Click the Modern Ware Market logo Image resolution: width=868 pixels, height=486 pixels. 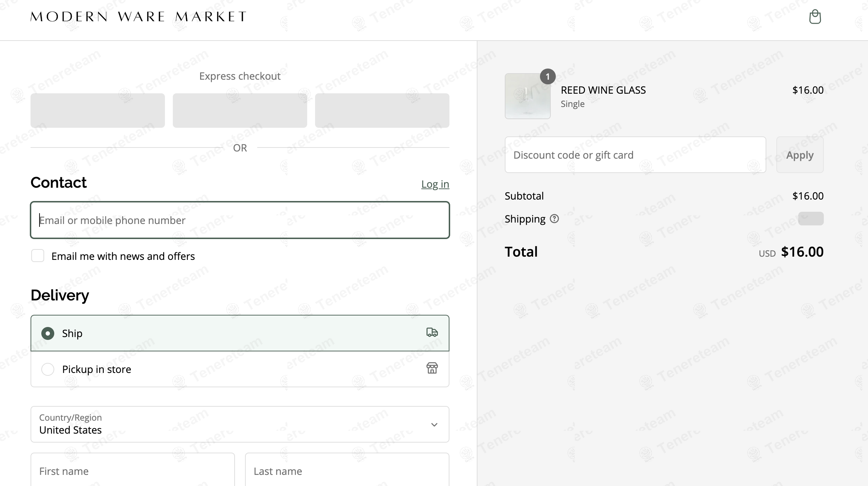[x=138, y=17]
